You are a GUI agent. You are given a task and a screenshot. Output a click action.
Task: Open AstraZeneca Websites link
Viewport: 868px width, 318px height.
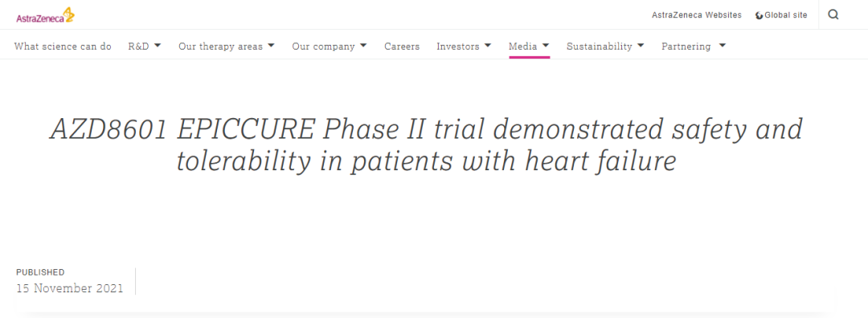coord(696,15)
